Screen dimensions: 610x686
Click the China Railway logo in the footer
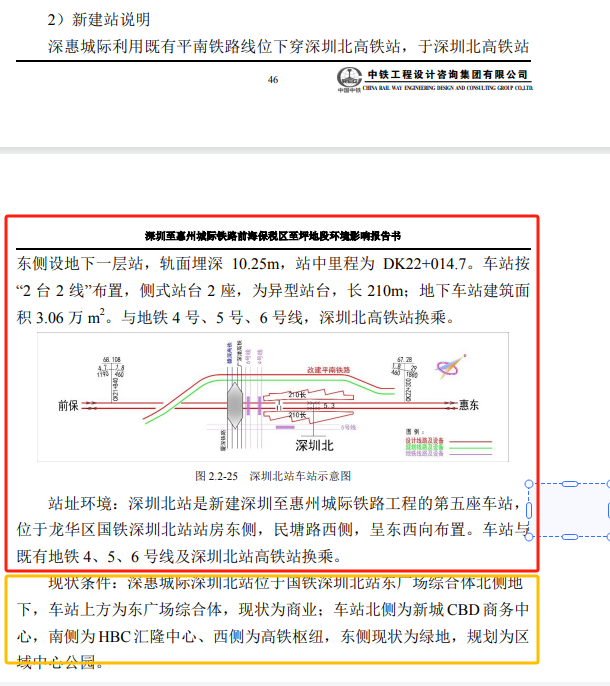click(349, 79)
